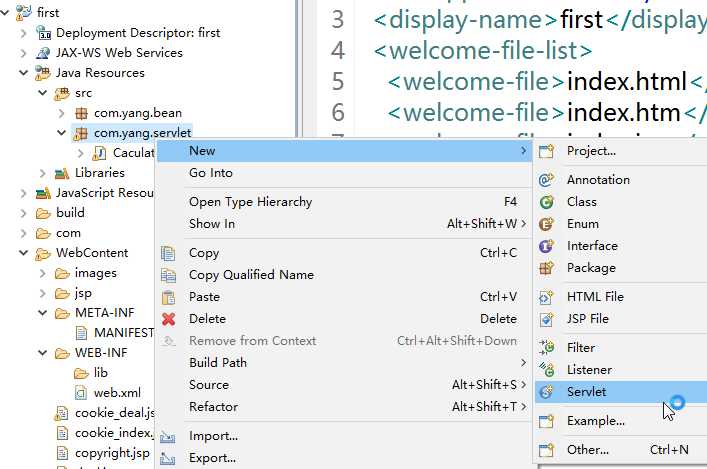This screenshot has width=707, height=469.
Task: Click the Annotation icon in the submenu
Action: 546,179
